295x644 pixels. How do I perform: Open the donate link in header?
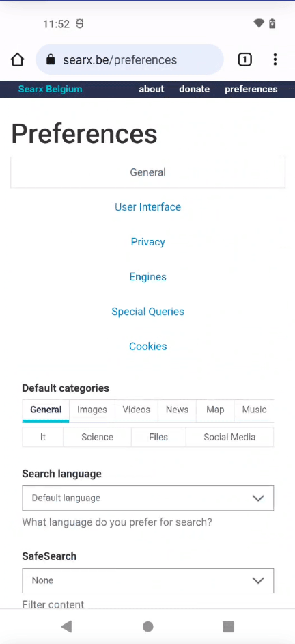click(195, 89)
